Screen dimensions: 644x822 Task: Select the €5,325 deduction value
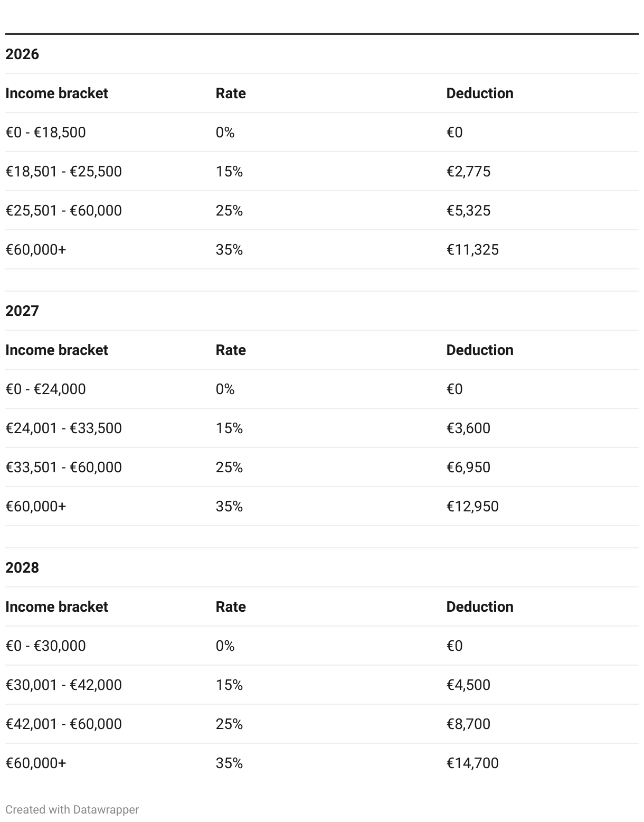coord(468,210)
